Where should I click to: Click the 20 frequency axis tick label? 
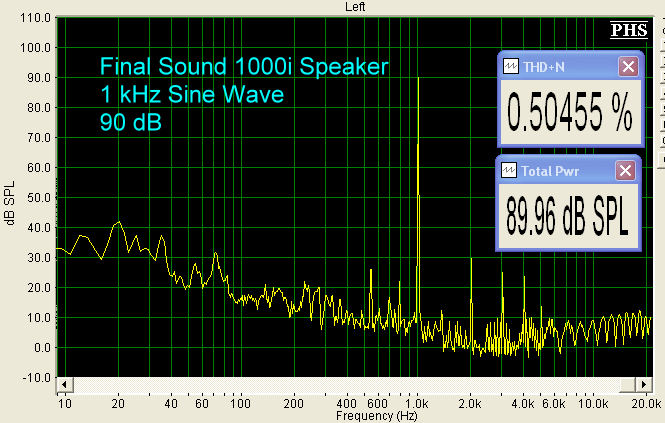click(118, 403)
